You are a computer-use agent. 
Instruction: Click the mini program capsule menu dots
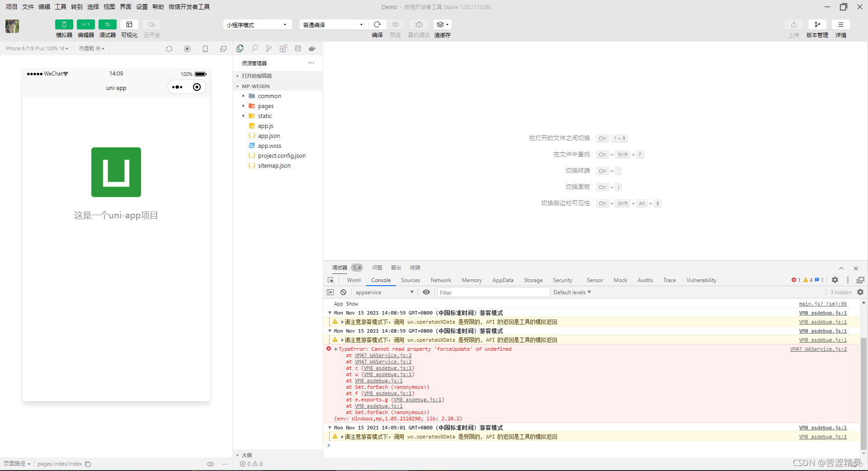point(177,87)
